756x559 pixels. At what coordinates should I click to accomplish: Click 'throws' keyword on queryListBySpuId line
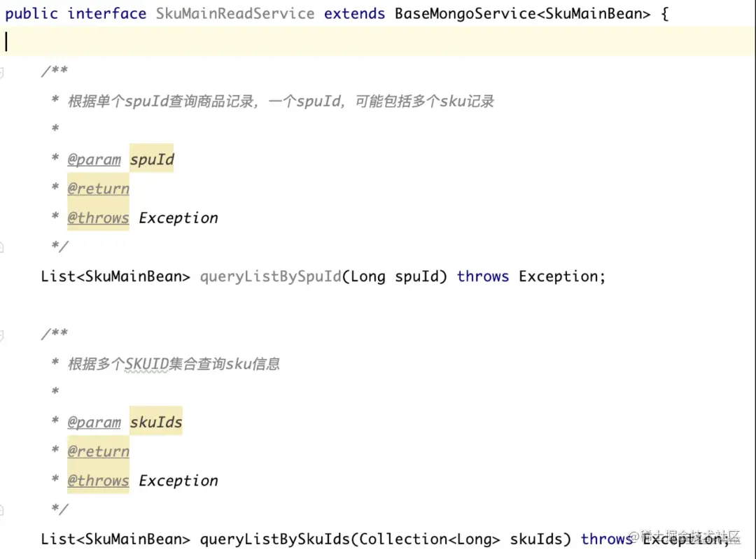(482, 276)
